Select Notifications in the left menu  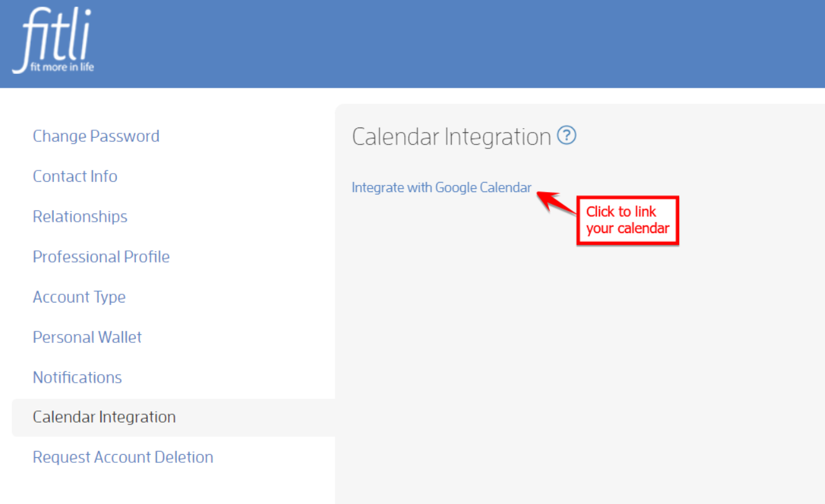(77, 377)
